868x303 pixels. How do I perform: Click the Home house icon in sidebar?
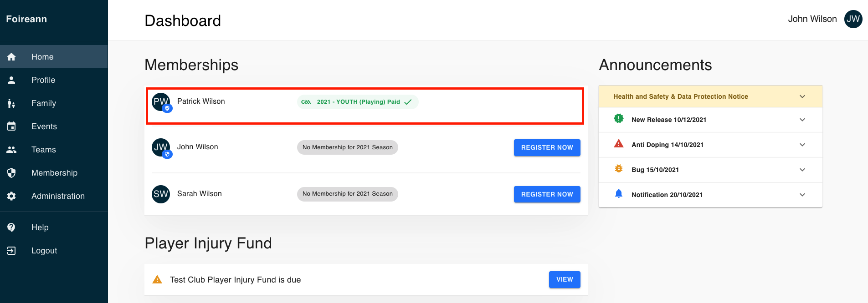11,57
